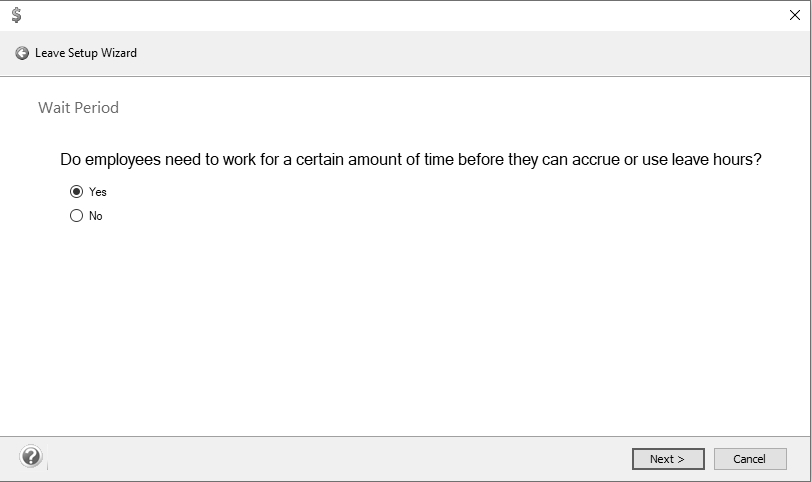Click the question about accruing leave hours
The image size is (812, 482).
[411, 159]
